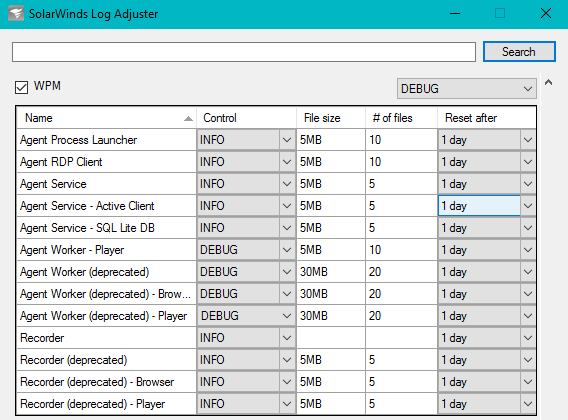Uncheck the WPM checkbox

[x=21, y=87]
